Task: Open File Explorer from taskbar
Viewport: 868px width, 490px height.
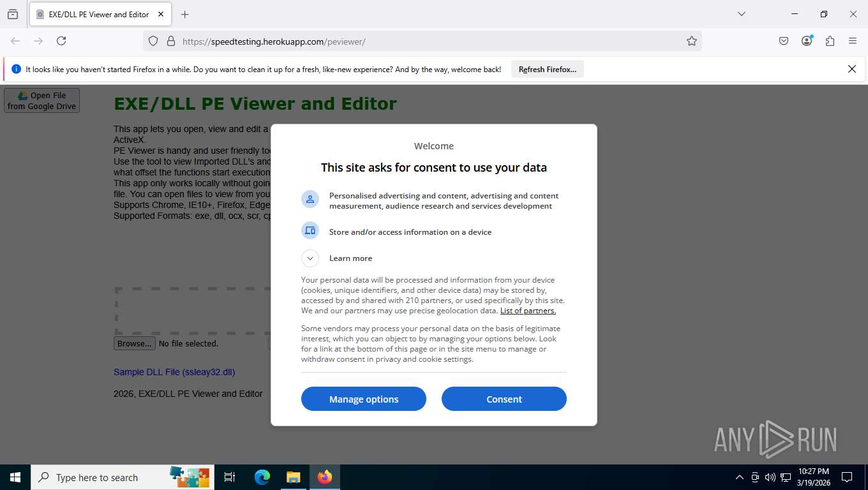Action: pos(293,477)
